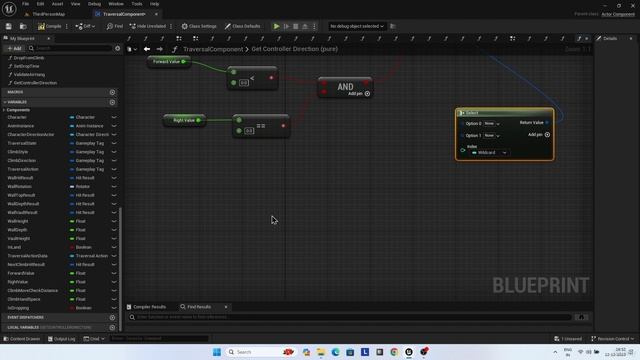Image resolution: width=640 pixels, height=360 pixels.
Task: Navigate back in graph history
Action: pyautogui.click(x=147, y=49)
